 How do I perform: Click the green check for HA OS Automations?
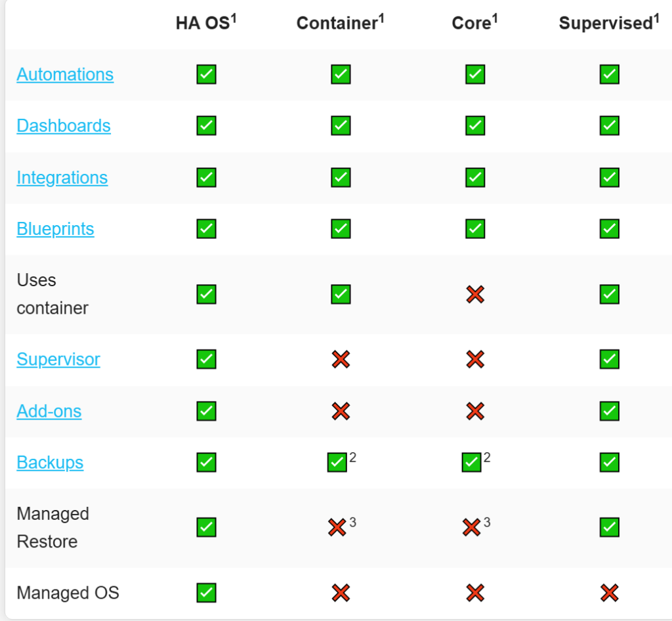click(x=206, y=75)
